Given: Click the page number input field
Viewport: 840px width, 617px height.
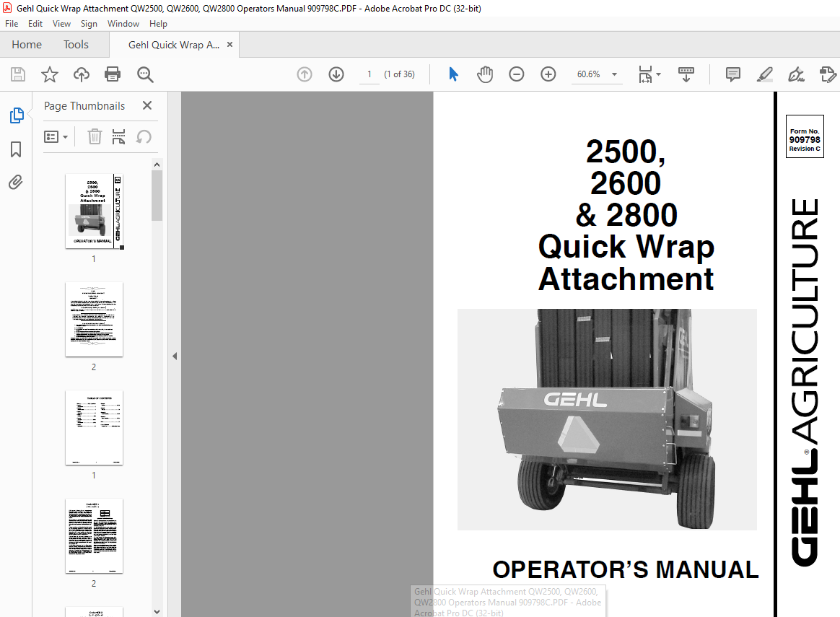Looking at the screenshot, I should point(369,74).
